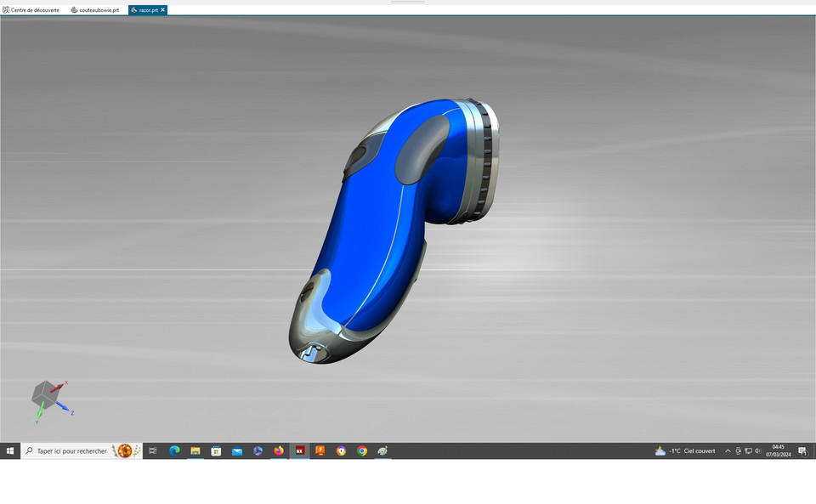Open the weather panel showing Ciel couvert
The image size is (816, 504).
684,450
